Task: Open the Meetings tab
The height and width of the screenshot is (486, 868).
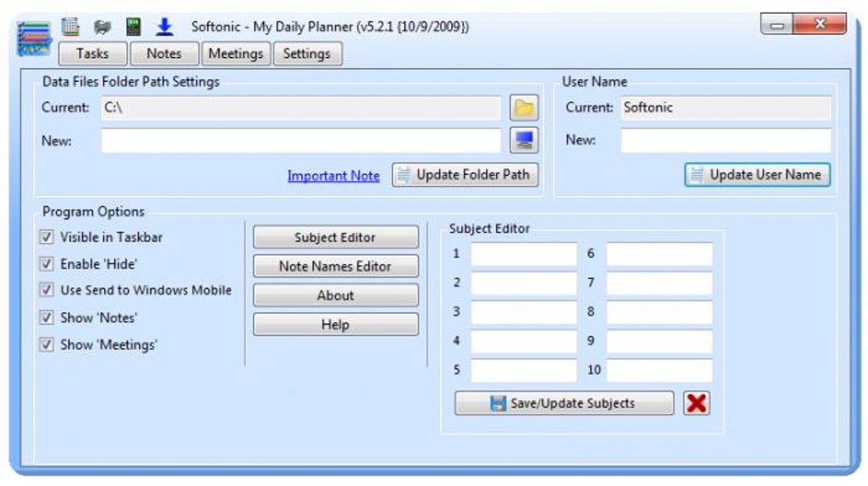Action: tap(236, 54)
